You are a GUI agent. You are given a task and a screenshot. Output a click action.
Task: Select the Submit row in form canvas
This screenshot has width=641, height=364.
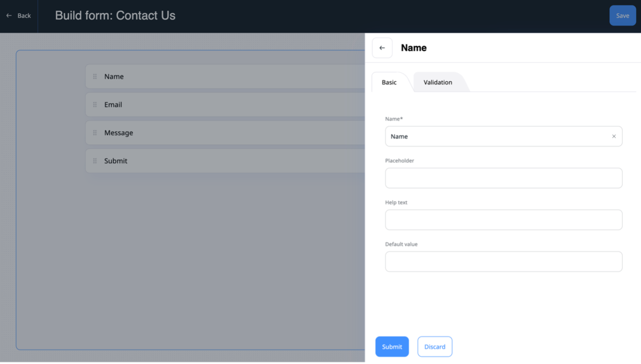point(225,161)
